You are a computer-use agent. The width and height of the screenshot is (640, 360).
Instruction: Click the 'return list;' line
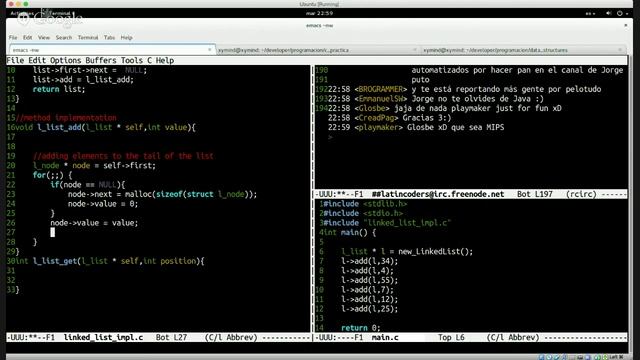click(x=59, y=89)
